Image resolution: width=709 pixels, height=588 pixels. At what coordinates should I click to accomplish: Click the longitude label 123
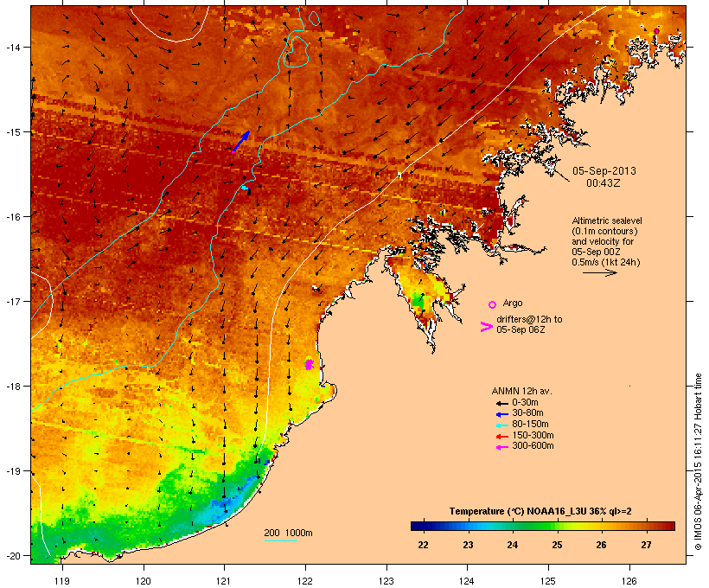[x=386, y=581]
